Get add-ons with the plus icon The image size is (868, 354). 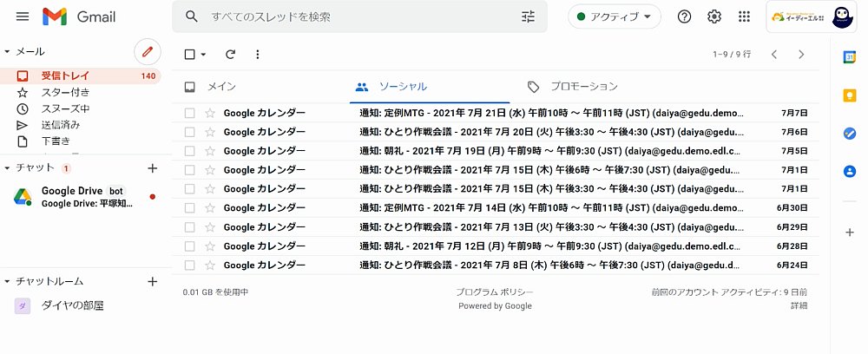pos(849,233)
